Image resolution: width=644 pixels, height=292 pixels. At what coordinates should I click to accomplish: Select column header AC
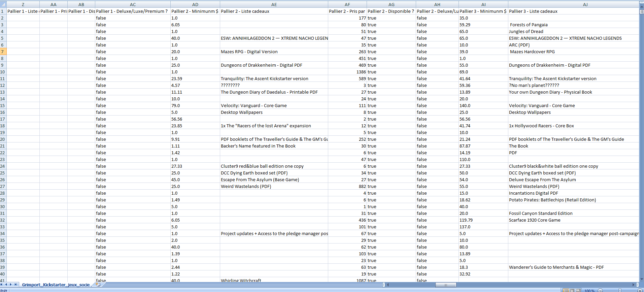133,4
